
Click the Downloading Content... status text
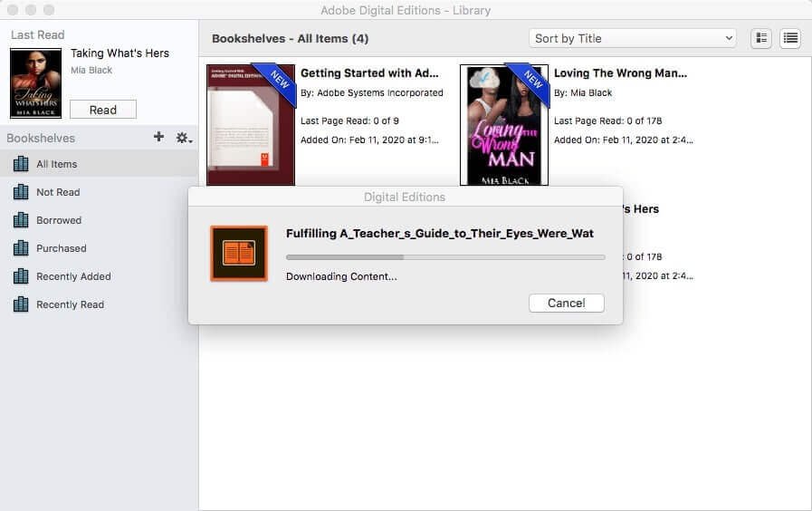pos(341,276)
